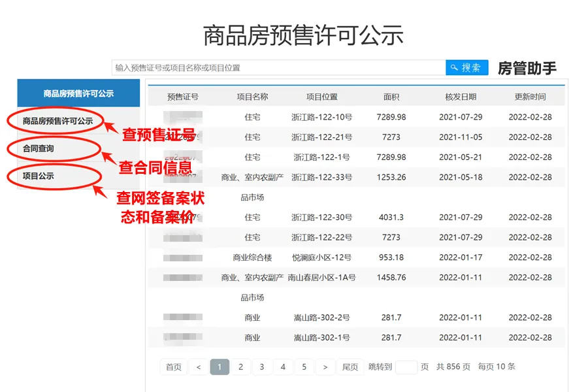Click the search keyword input field

274,67
